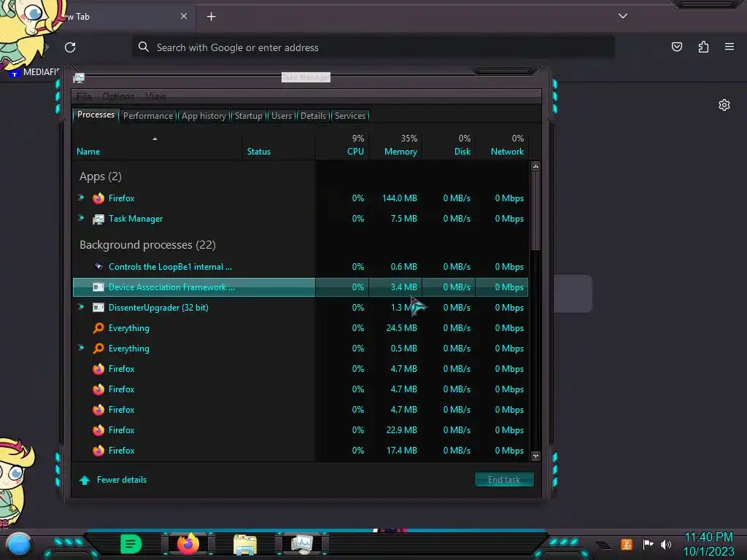Screen dimensions: 747x560
Task: Open the Options menu in Task Manager
Action: 118,97
